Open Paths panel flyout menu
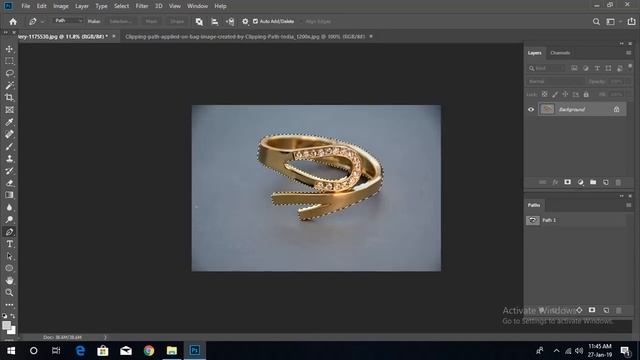 tap(629, 205)
